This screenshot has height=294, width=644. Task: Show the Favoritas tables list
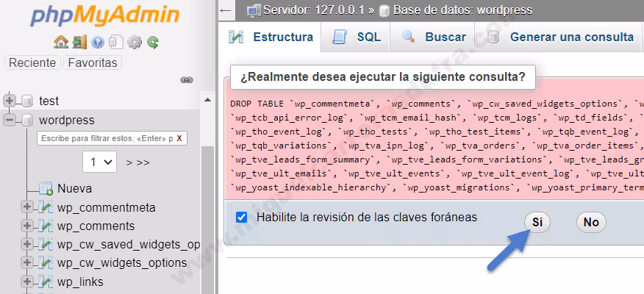tap(93, 62)
